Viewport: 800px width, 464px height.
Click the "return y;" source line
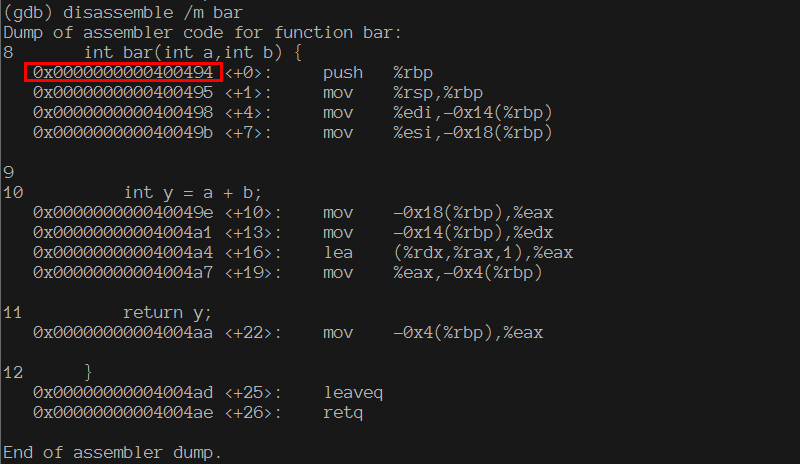[167, 312]
